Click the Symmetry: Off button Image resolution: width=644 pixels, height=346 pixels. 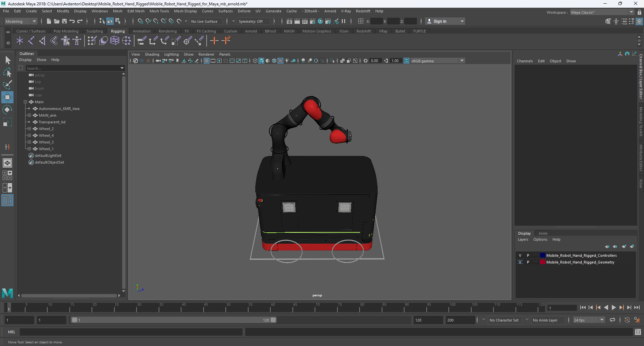coord(251,21)
